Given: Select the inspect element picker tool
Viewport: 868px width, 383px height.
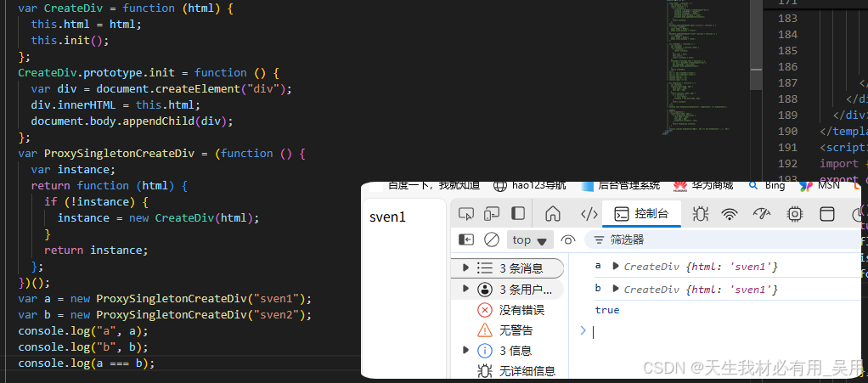Looking at the screenshot, I should click(x=466, y=214).
